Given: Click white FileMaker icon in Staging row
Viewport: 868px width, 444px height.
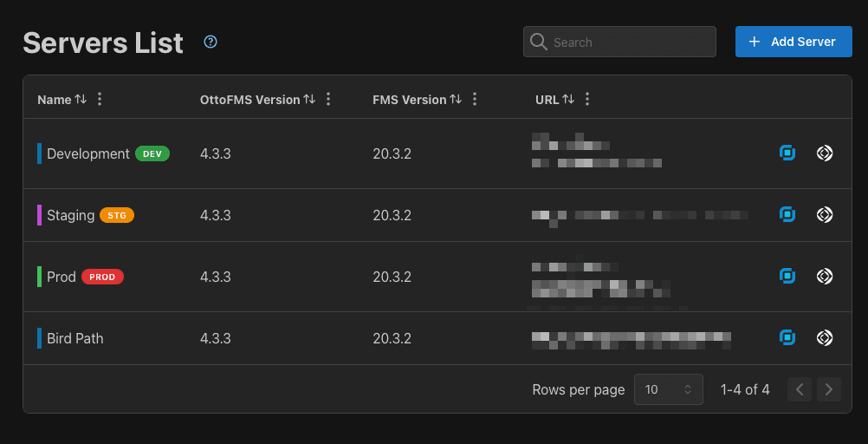Looking at the screenshot, I should point(825,215).
